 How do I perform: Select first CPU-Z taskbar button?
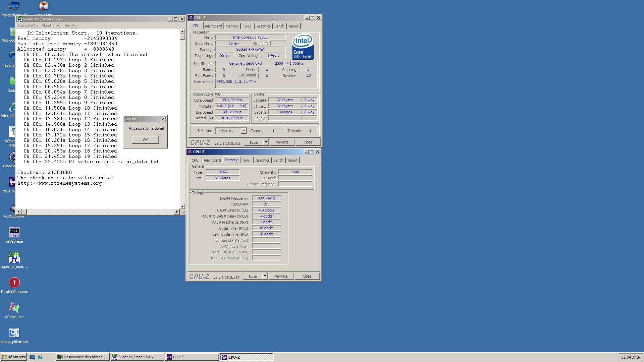pyautogui.click(x=192, y=357)
